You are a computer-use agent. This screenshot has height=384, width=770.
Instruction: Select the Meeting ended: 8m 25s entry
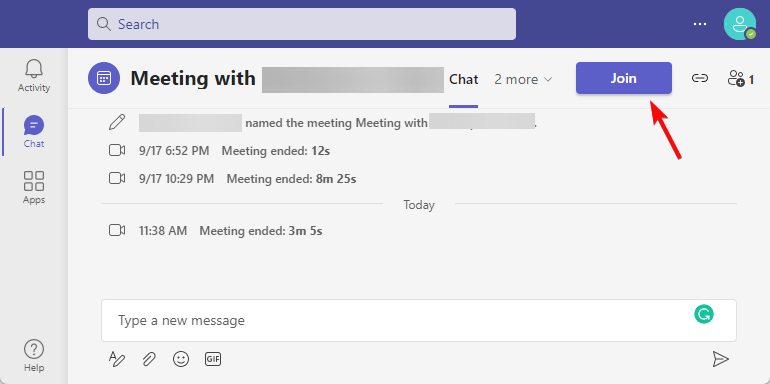tap(291, 179)
